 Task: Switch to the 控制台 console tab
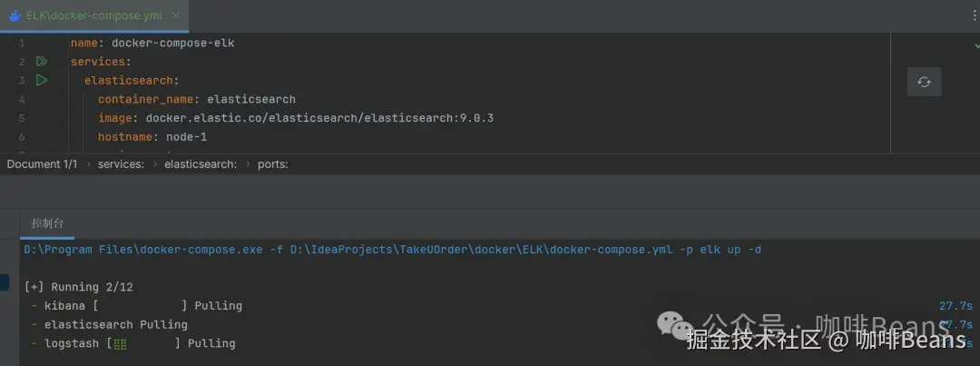tap(47, 223)
